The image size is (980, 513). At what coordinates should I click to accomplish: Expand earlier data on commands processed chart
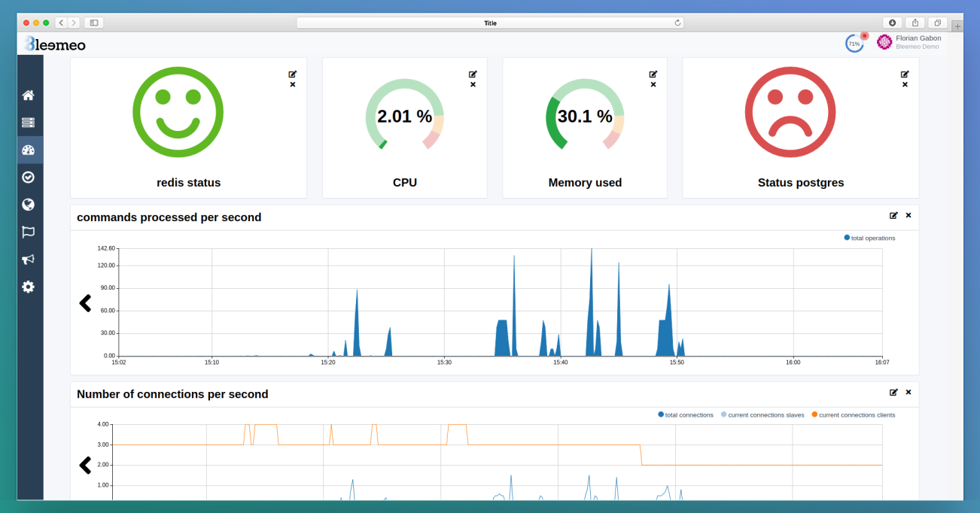tap(85, 303)
